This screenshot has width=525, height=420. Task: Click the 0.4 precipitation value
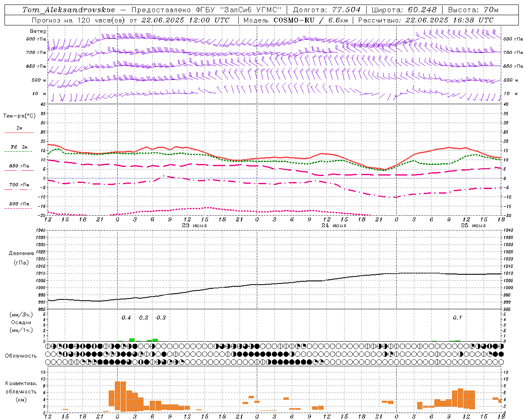126,318
